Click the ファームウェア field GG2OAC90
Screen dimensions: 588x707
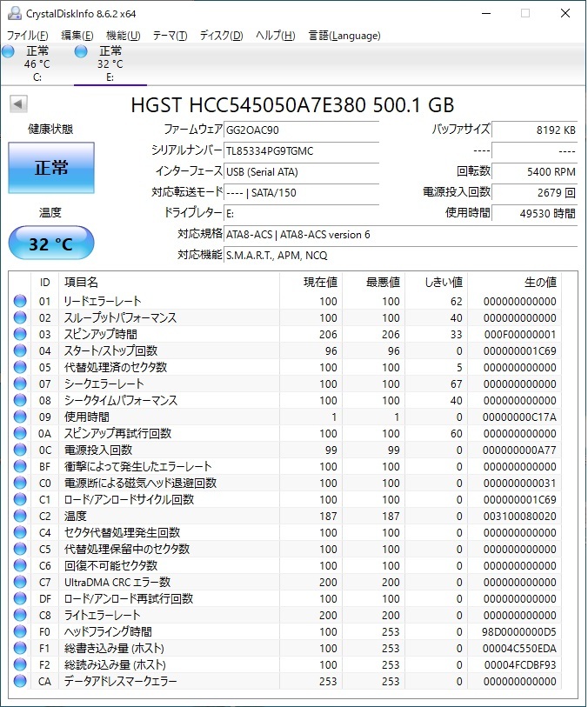click(301, 130)
